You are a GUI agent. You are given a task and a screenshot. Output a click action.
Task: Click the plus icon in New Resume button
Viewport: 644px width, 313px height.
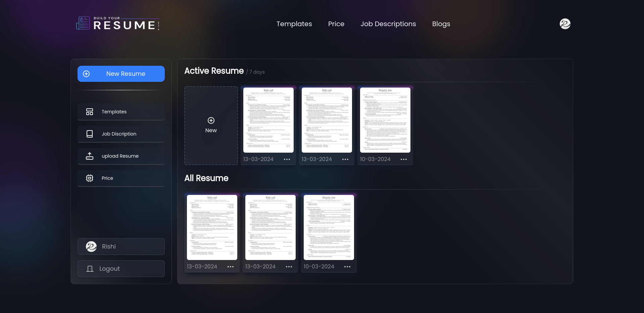point(86,74)
